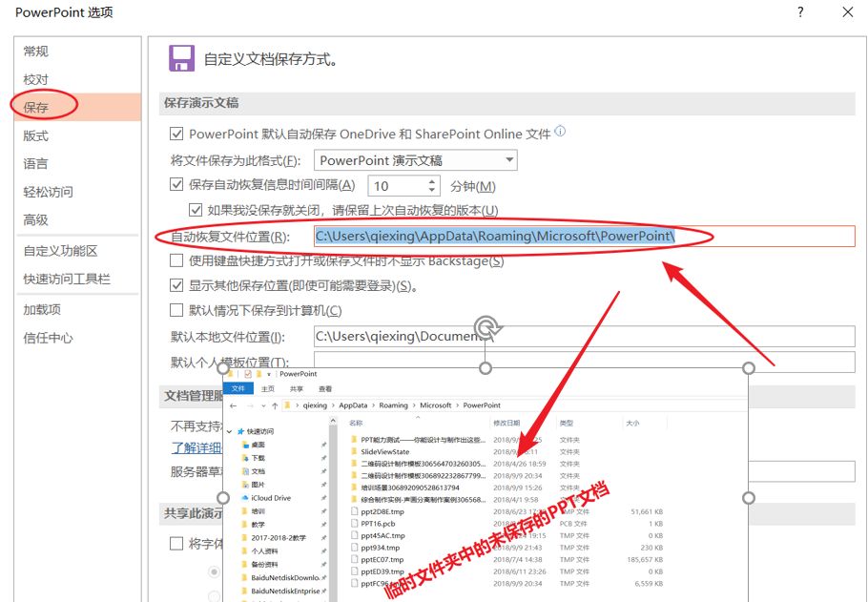Click the iCloud Drive cloud icon
Viewport: 868px width, 602px height.
point(245,498)
